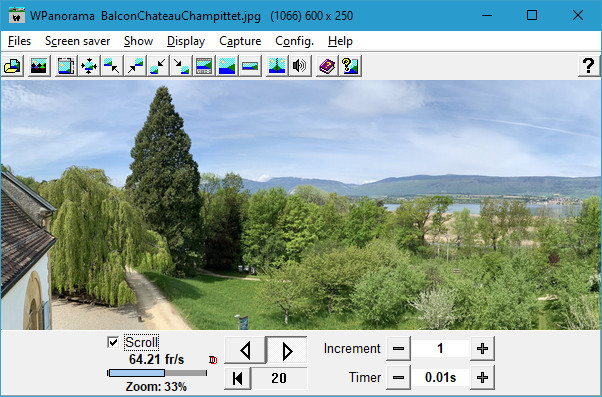Click the Zoom: 33% label

click(x=156, y=387)
